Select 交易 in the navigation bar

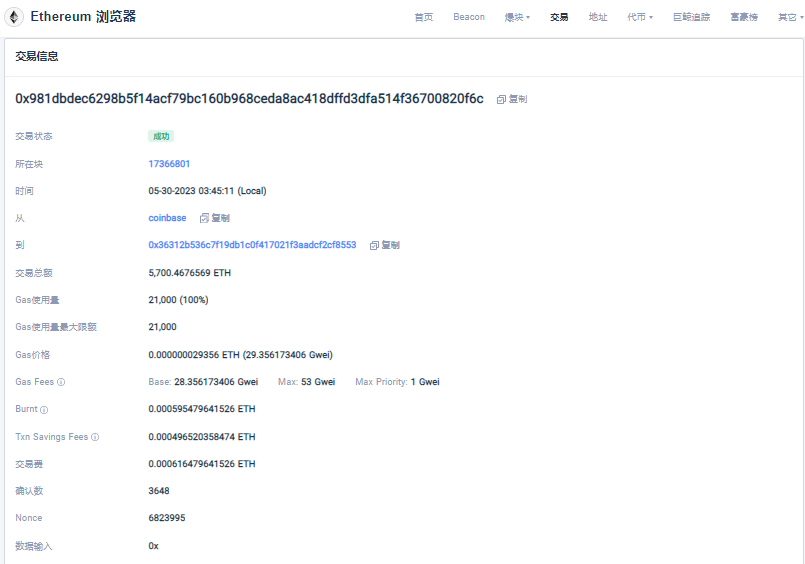pyautogui.click(x=559, y=17)
